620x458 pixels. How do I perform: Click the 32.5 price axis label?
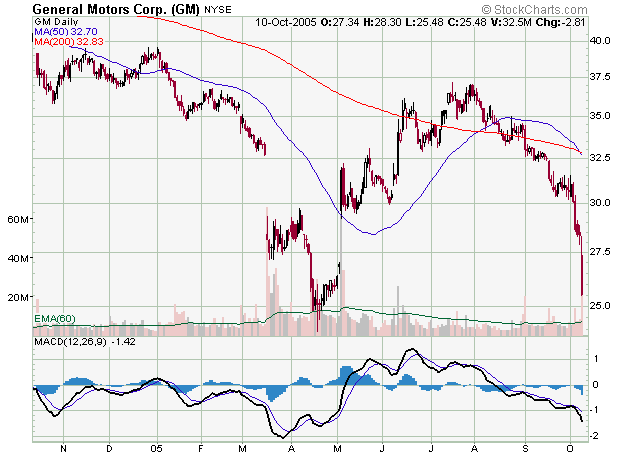[x=599, y=157]
